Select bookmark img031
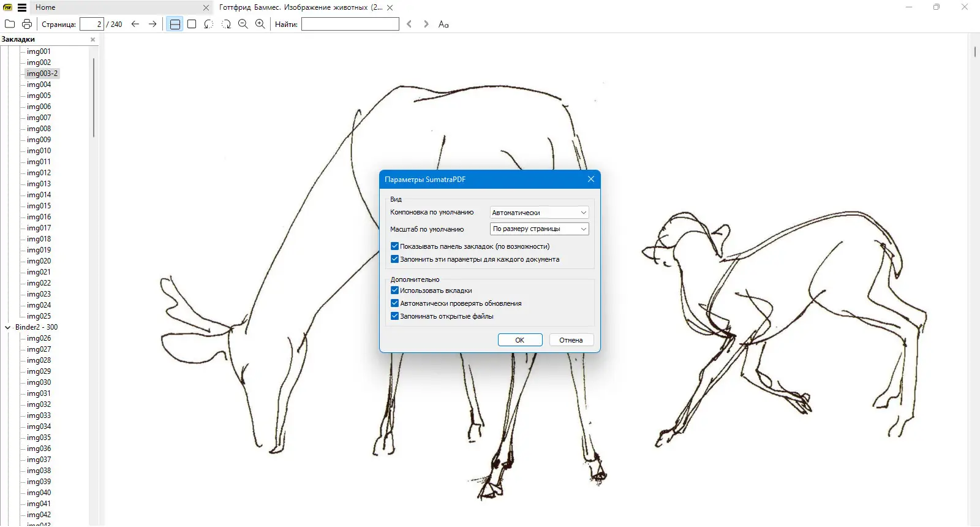Image resolution: width=980 pixels, height=527 pixels. coord(39,393)
